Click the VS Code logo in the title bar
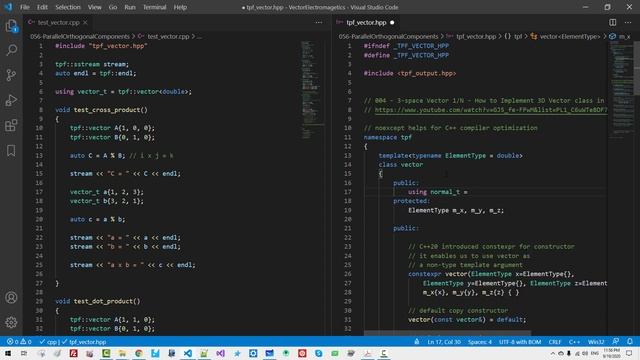This screenshot has width=640, height=360. [x=8, y=7]
